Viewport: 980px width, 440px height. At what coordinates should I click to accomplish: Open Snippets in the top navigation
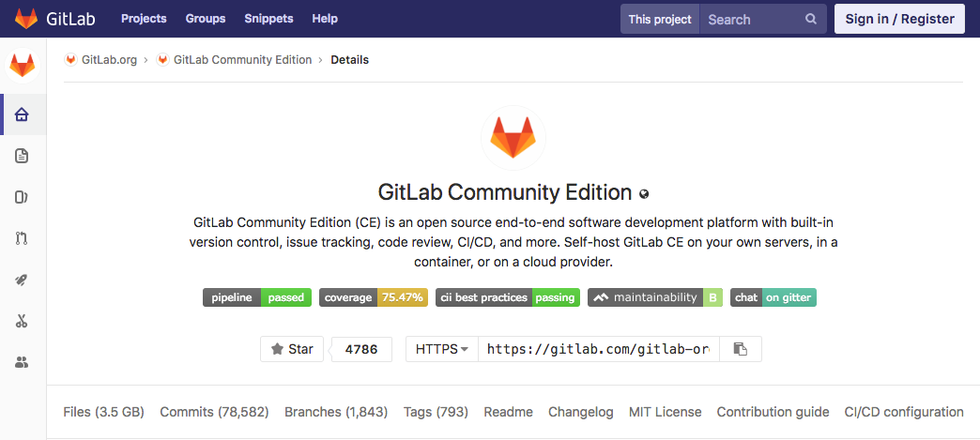point(268,19)
